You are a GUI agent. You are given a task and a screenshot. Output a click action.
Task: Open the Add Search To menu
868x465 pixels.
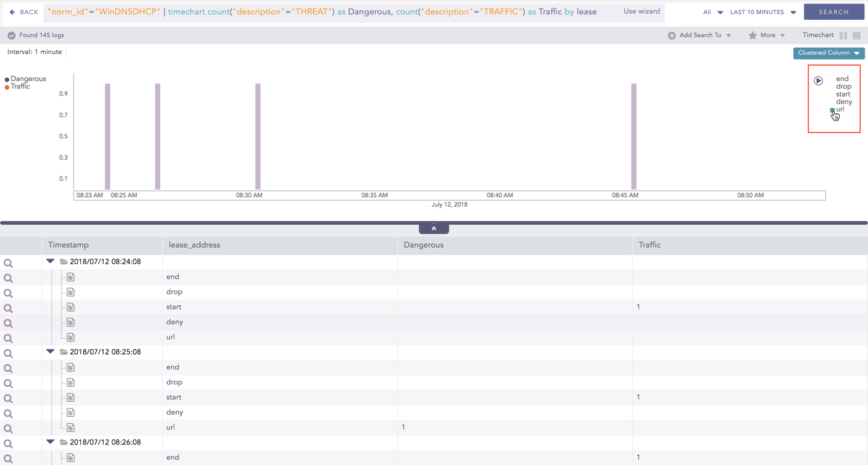point(699,35)
